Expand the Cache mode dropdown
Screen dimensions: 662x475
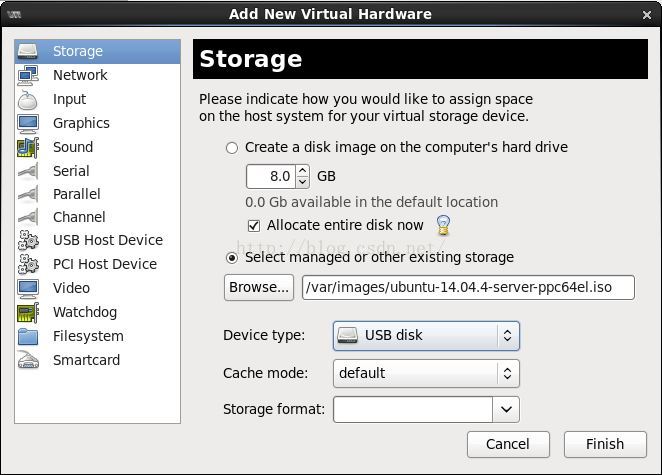tap(426, 373)
